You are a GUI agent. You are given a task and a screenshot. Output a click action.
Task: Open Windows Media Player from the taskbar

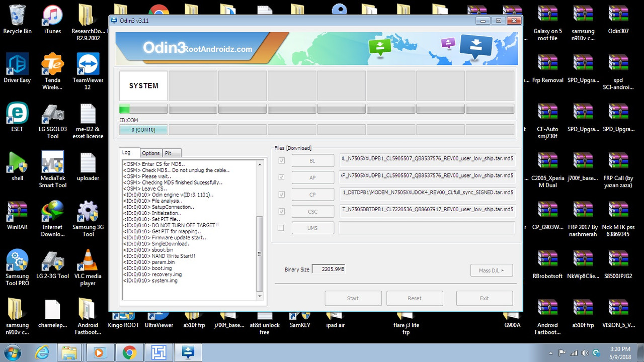(x=99, y=353)
